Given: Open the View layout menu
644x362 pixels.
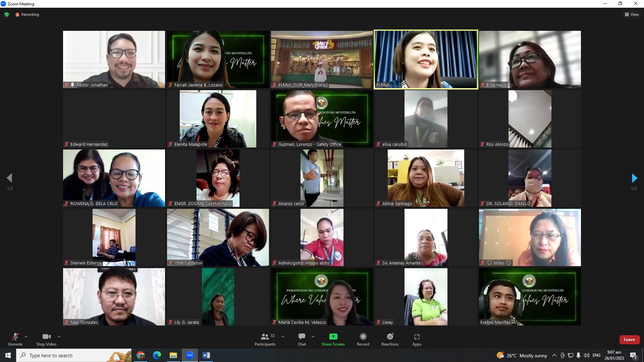Looking at the screenshot, I should pyautogui.click(x=632, y=14).
